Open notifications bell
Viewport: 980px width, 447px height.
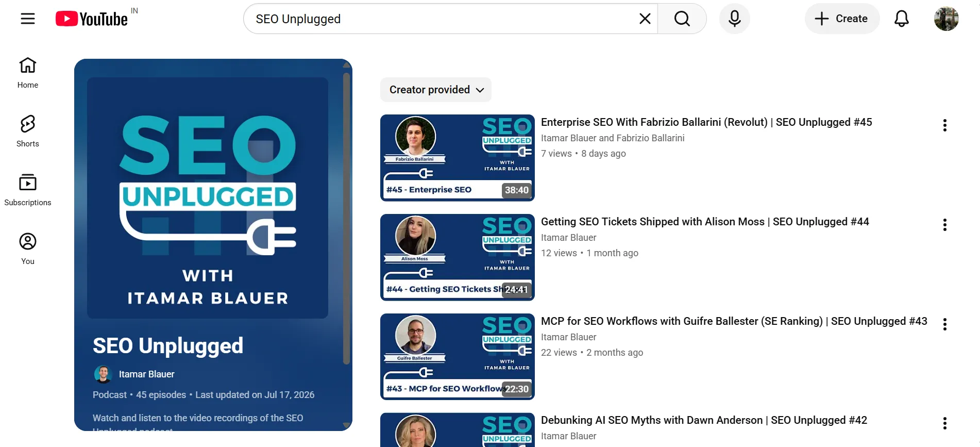[901, 19]
